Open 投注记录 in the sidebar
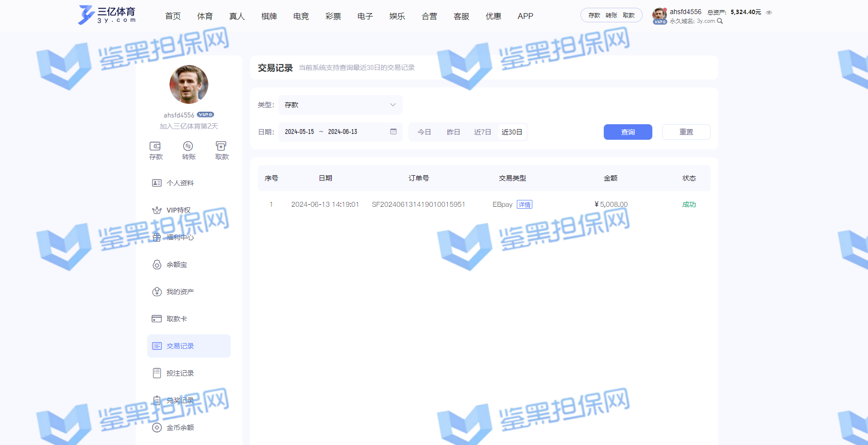The image size is (868, 445). click(180, 373)
